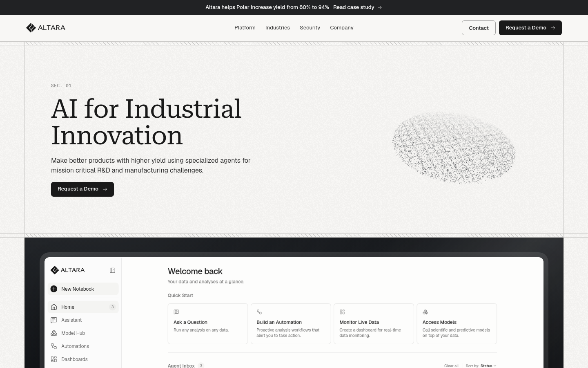Open the Security menu item
Screen dimensions: 588x368
click(310, 28)
